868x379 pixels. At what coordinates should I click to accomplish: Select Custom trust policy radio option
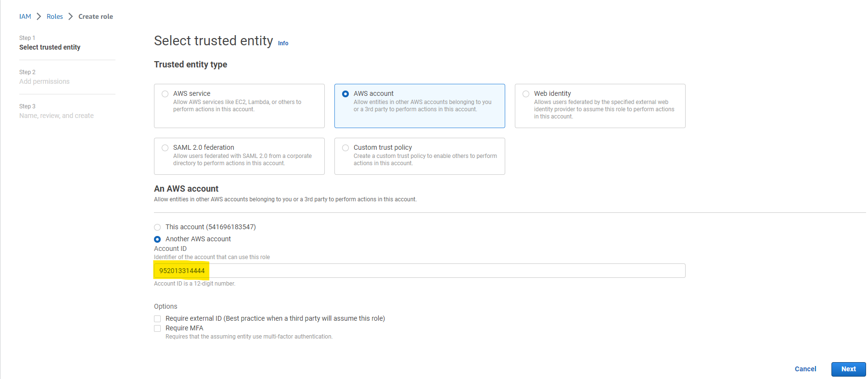[345, 148]
